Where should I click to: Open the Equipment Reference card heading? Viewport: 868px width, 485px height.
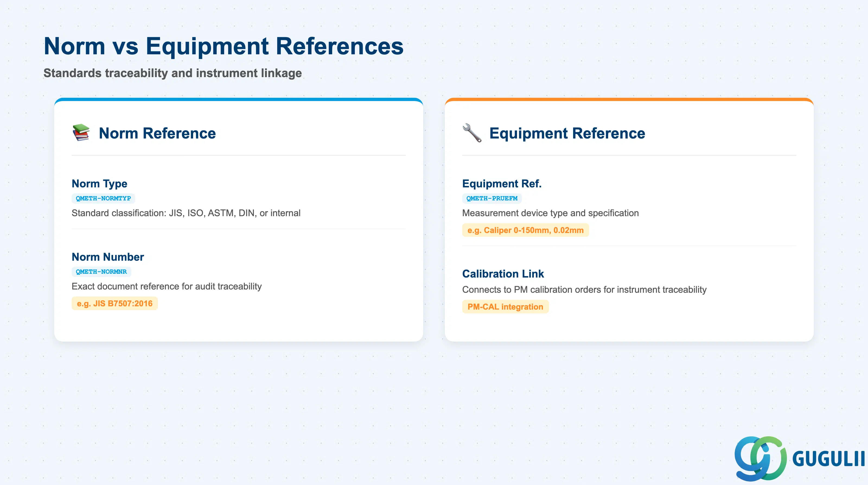[567, 133]
